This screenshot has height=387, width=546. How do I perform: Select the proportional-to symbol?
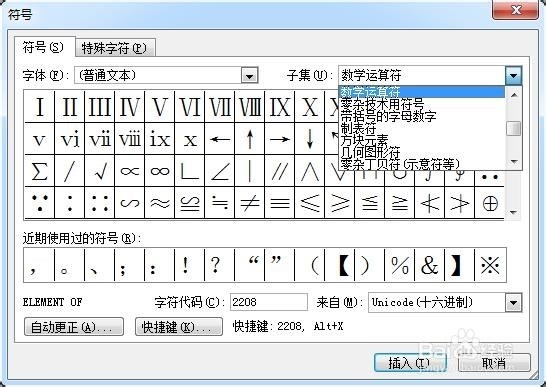[129, 171]
